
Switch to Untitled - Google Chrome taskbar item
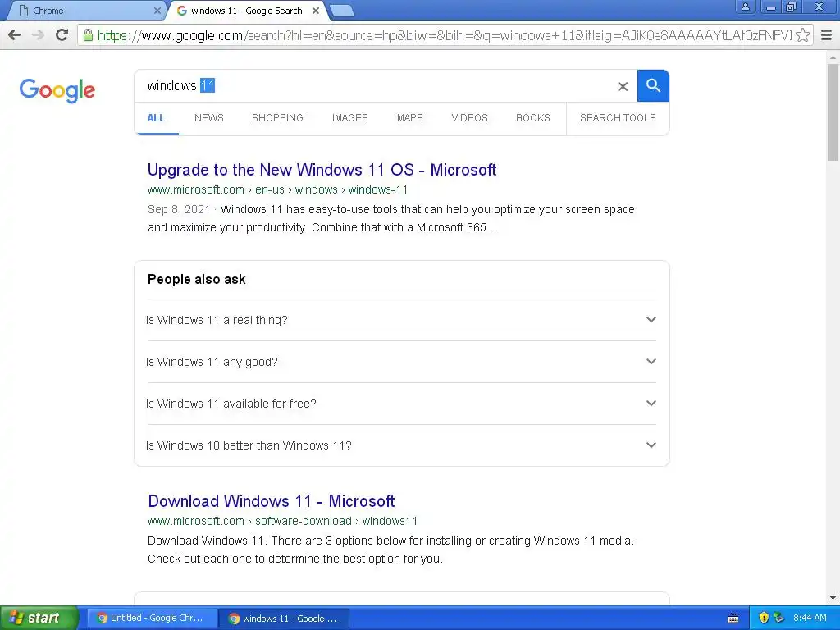point(152,619)
